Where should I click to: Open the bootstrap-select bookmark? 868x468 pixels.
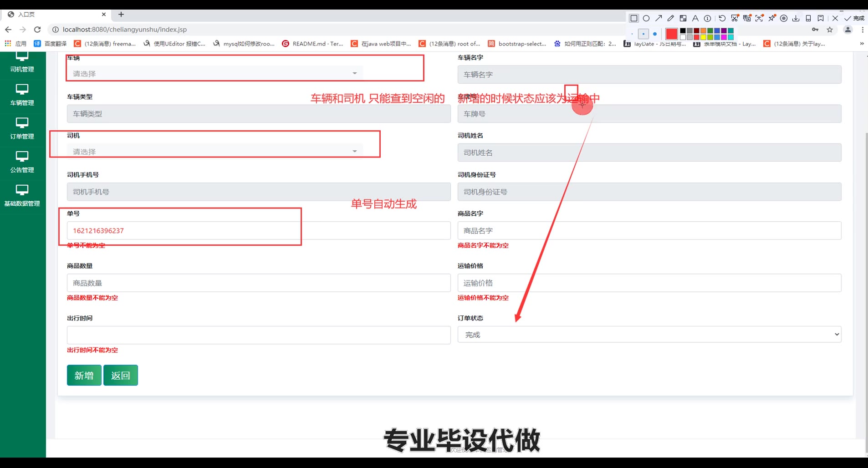click(517, 44)
